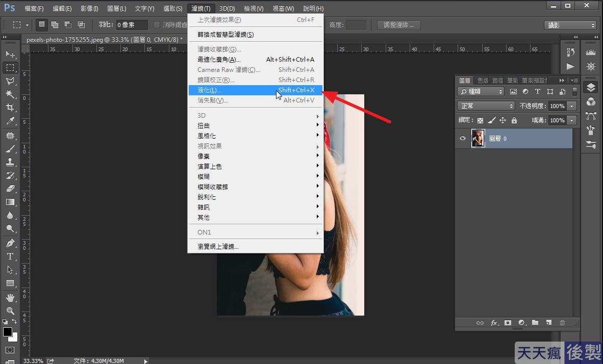
Task: Select the Move tool
Action: click(x=10, y=54)
